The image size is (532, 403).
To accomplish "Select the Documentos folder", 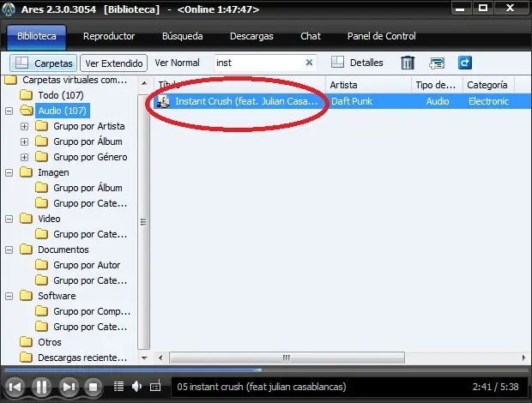I will (63, 250).
